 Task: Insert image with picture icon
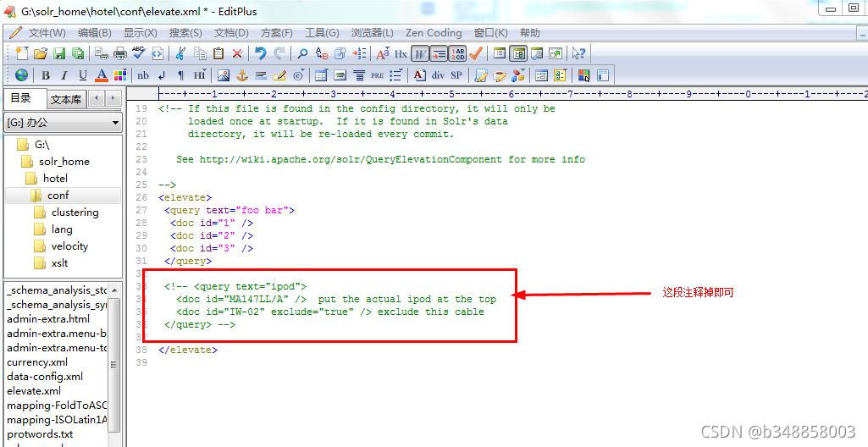click(223, 75)
